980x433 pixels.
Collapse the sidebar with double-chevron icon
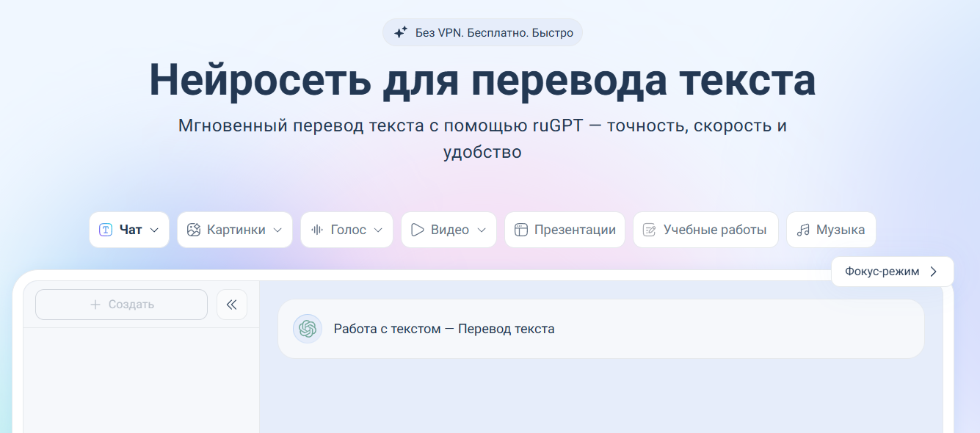[232, 305]
